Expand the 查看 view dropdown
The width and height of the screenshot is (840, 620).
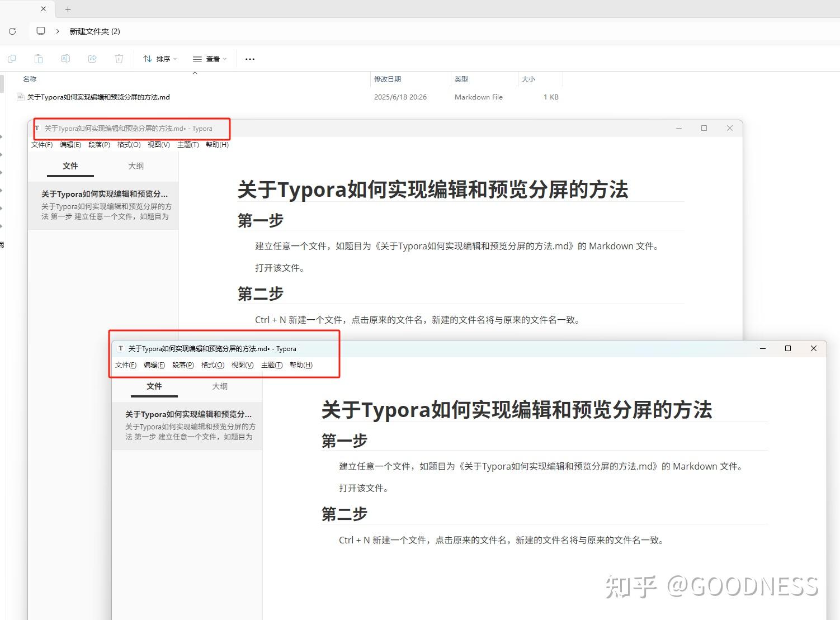pos(209,59)
